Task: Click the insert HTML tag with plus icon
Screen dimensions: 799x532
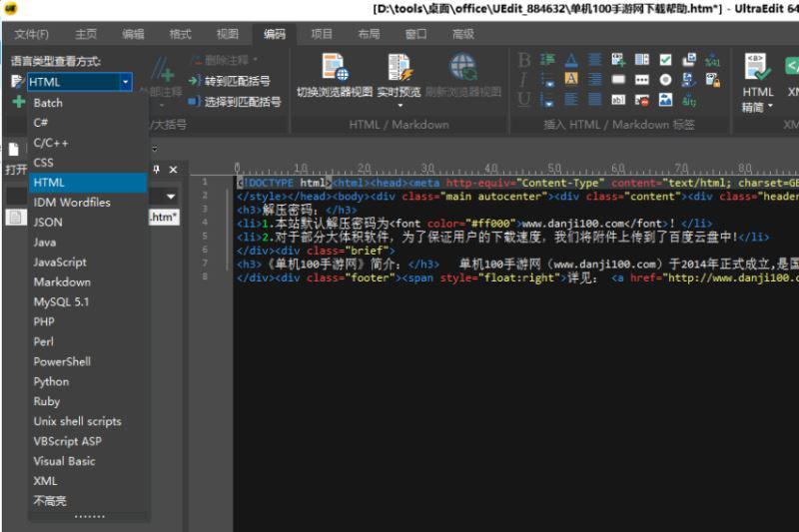Action: pyautogui.click(x=618, y=60)
